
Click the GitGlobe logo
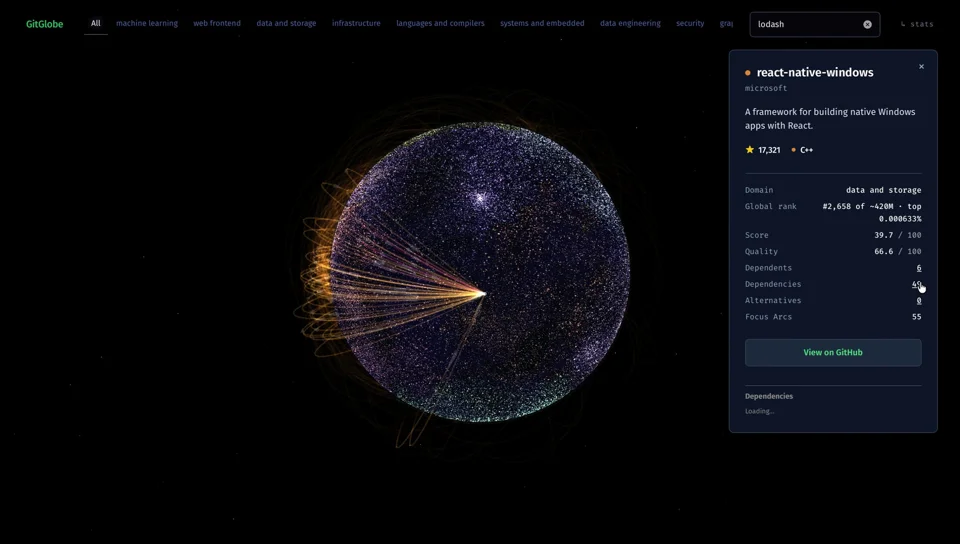[44, 24]
